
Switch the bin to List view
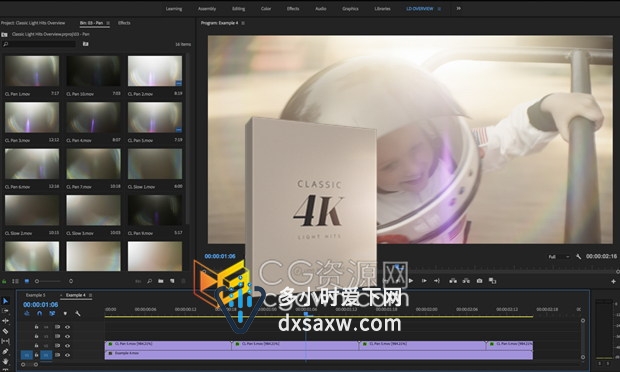click(15, 281)
